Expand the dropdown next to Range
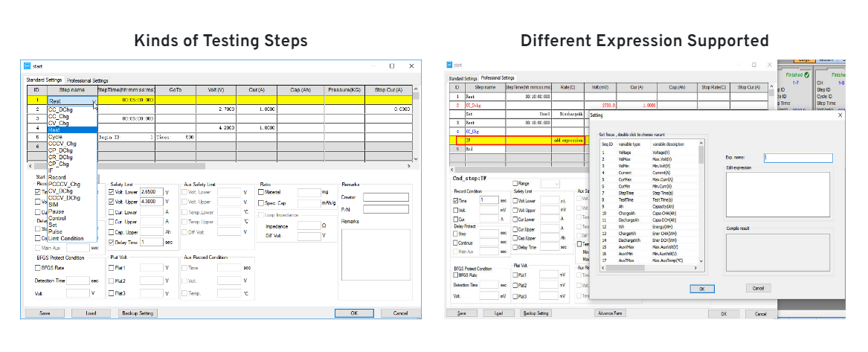The height and width of the screenshot is (352, 868). tap(551, 183)
